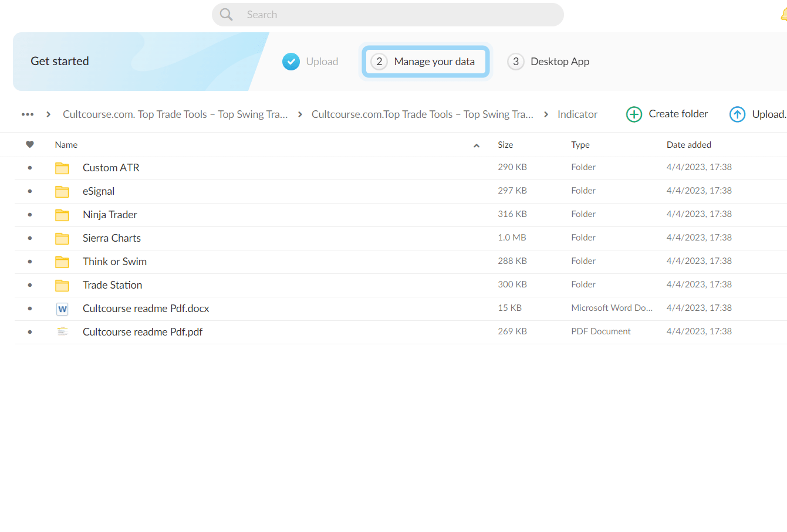This screenshot has height=532, width=787.
Task: Toggle favorite dot for Custom ATR row
Action: point(30,168)
